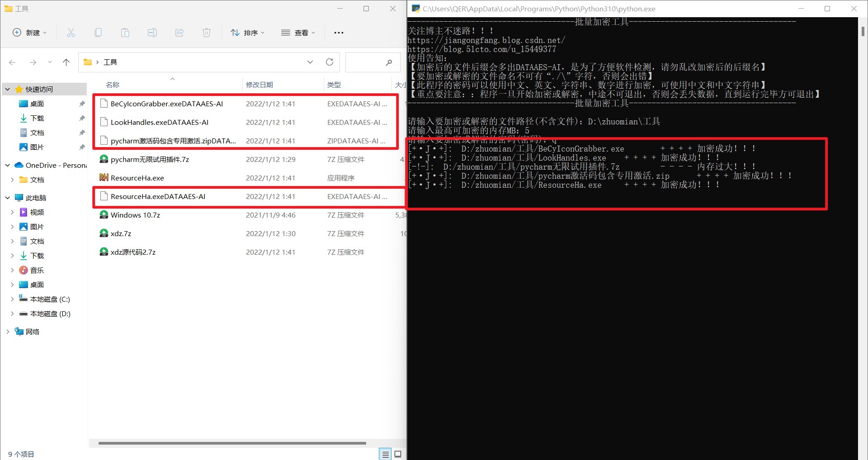The image size is (868, 460).
Task: Open the 新建 (New) menu
Action: [29, 32]
